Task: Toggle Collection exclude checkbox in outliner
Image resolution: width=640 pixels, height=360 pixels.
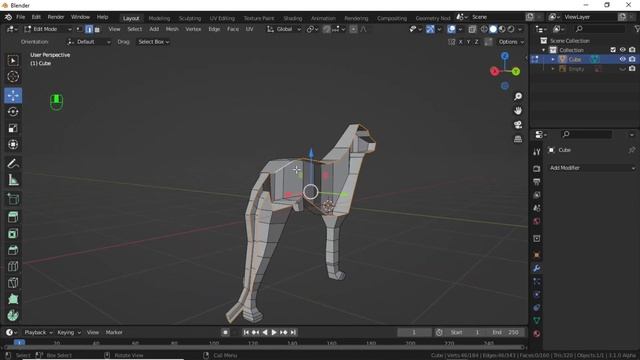Action: click(613, 50)
